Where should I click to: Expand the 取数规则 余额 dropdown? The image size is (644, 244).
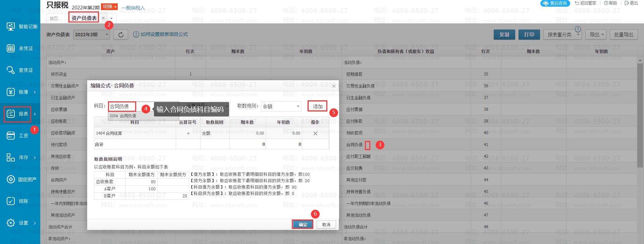pyautogui.click(x=281, y=106)
